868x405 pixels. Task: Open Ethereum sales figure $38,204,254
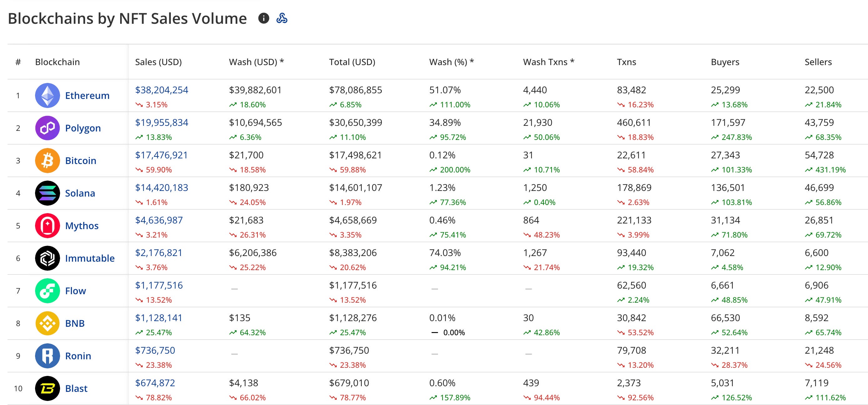point(161,90)
